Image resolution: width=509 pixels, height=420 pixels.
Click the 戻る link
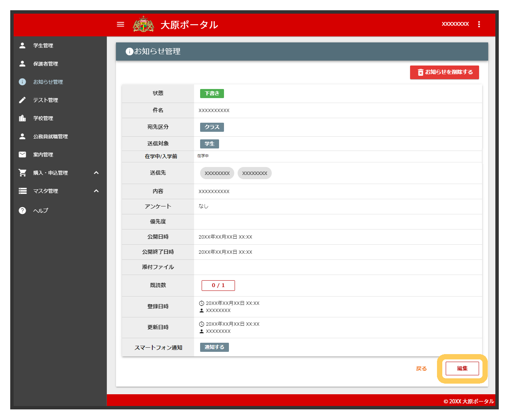click(x=421, y=368)
